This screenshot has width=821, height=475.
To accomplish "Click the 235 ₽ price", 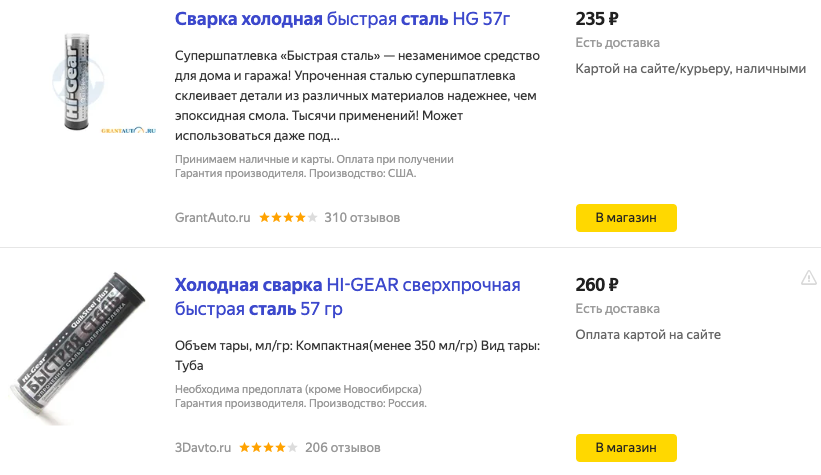I will click(x=598, y=19).
